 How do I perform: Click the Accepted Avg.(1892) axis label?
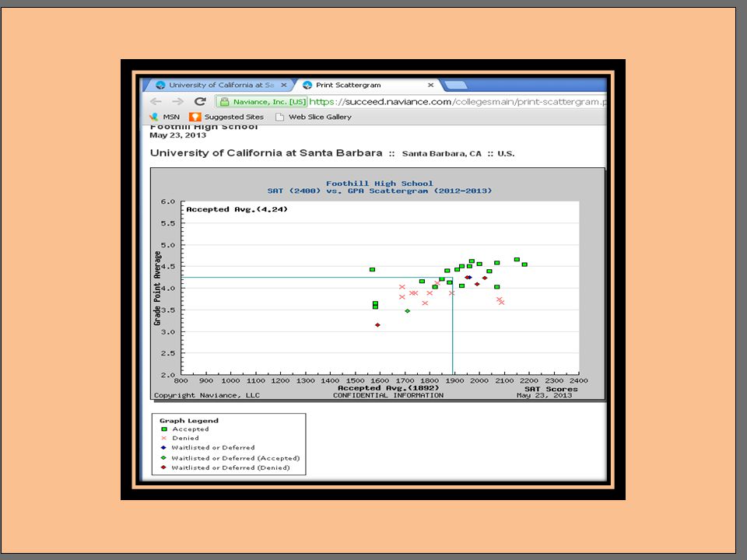388,387
